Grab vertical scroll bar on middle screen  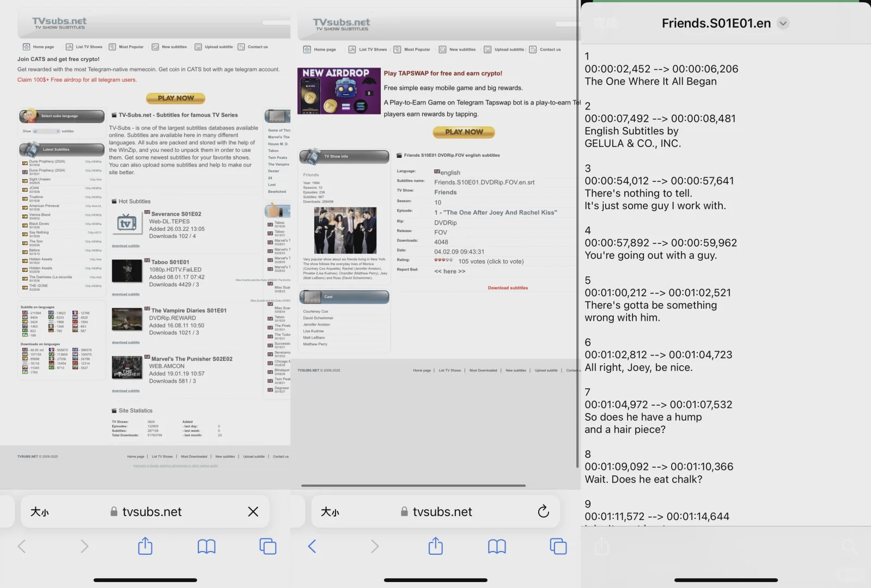(577, 234)
